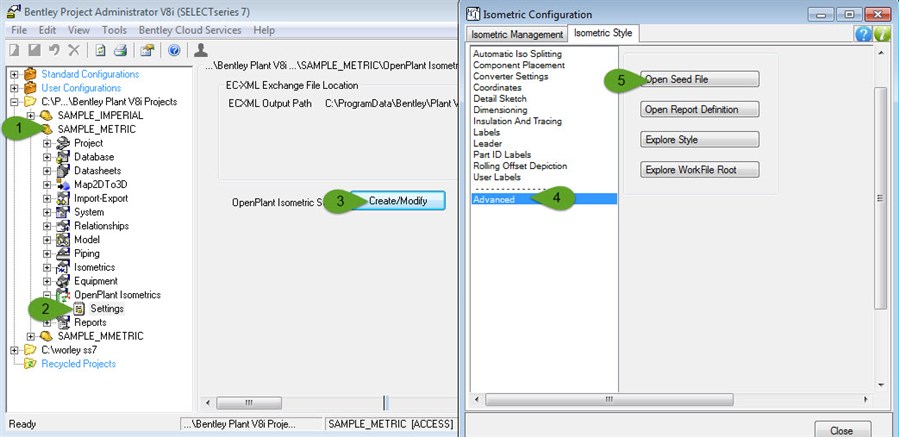The height and width of the screenshot is (437, 899).
Task: Click the blue help icon in Isometric Configuration
Action: [863, 34]
